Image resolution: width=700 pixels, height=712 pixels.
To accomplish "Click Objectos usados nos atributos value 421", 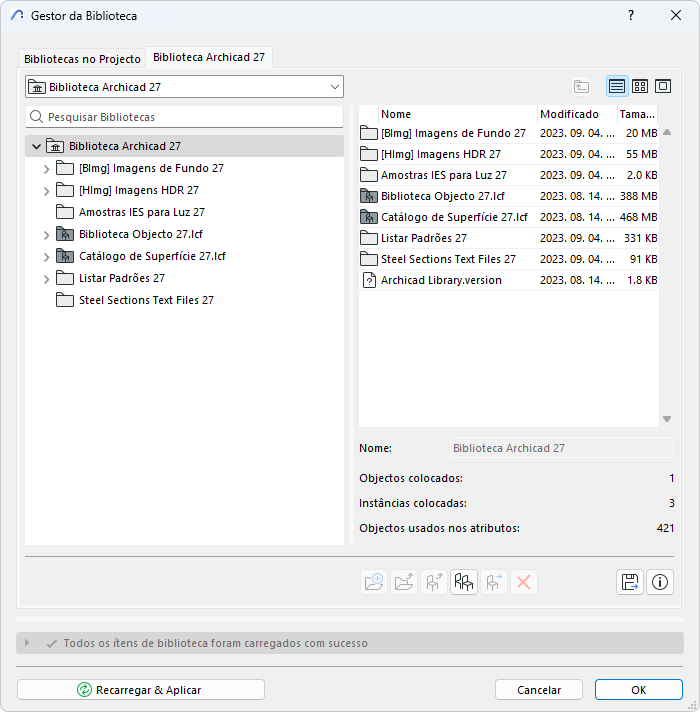I will [x=665, y=528].
